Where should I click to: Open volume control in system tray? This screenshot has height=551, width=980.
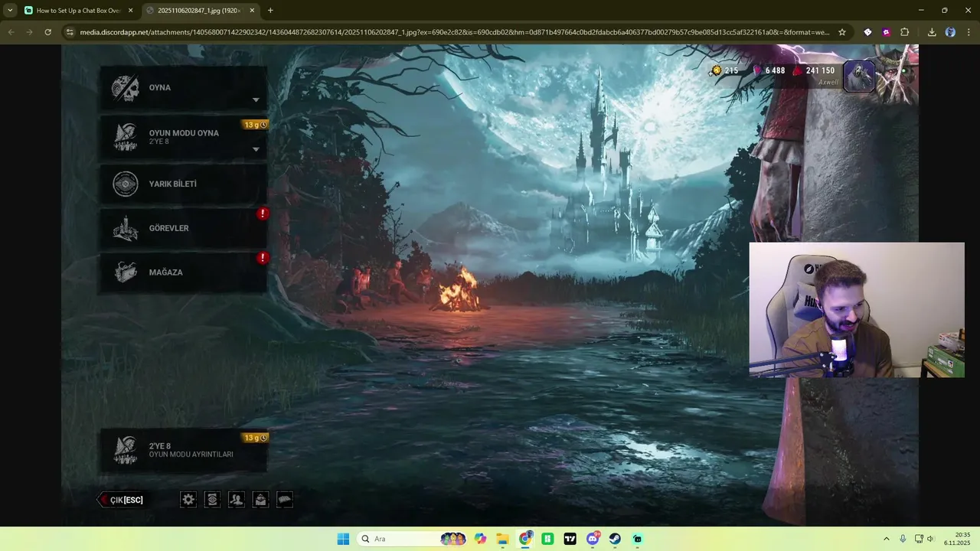click(x=931, y=539)
